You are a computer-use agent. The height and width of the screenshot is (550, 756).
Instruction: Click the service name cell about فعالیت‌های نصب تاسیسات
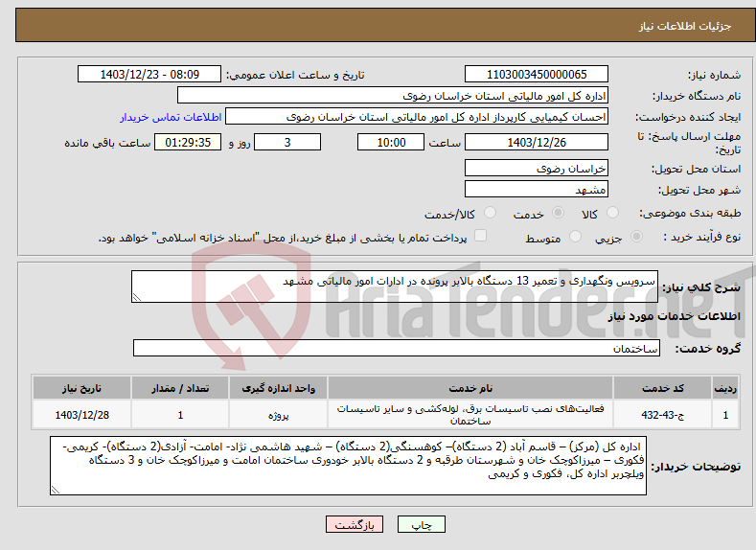[x=470, y=415]
